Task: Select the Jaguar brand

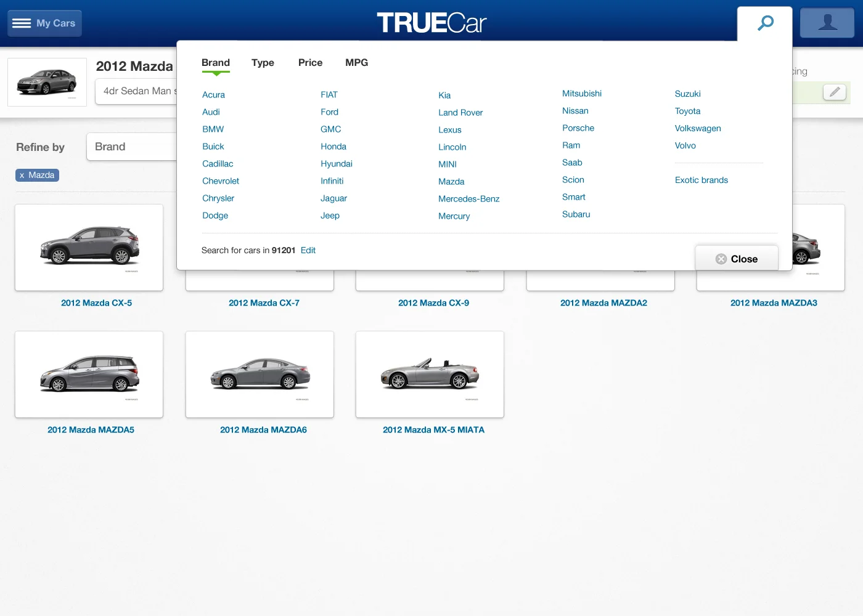Action: pos(333,198)
